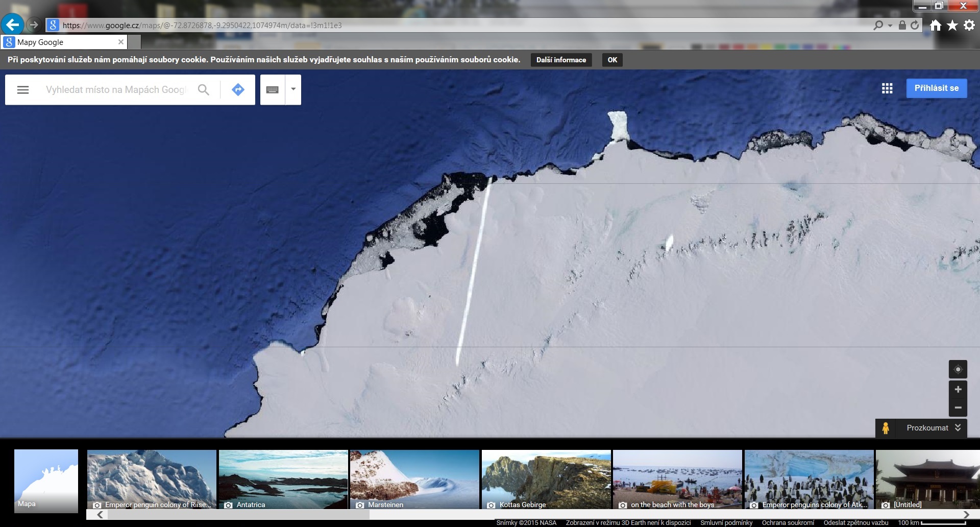This screenshot has width=980, height=527.
Task: Switch to Mapa view thumbnail
Action: [46, 480]
